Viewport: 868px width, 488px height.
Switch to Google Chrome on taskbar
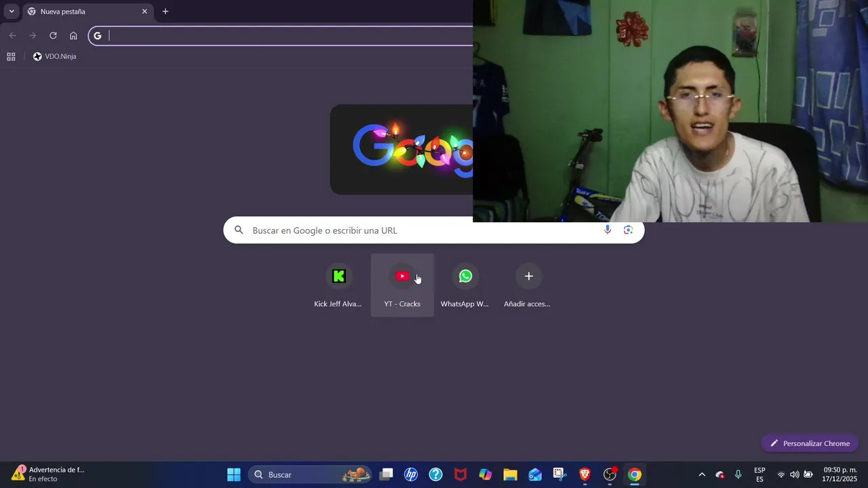coord(635,474)
